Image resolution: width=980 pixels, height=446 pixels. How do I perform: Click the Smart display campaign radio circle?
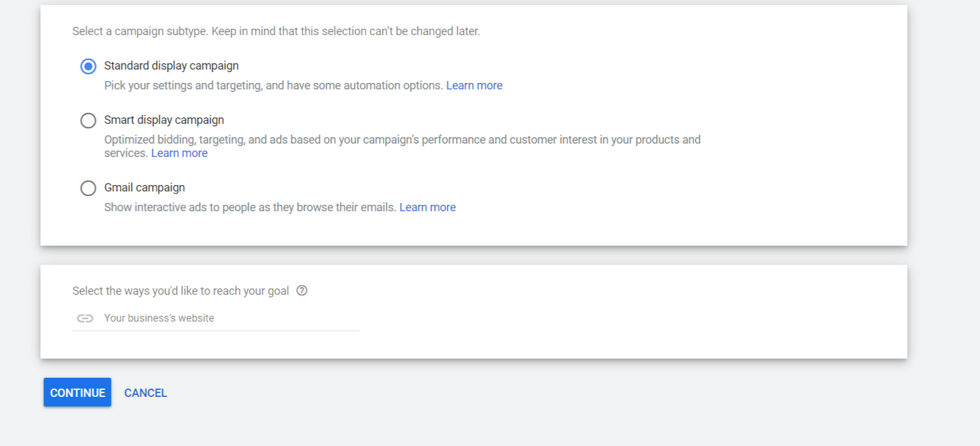pyautogui.click(x=88, y=120)
